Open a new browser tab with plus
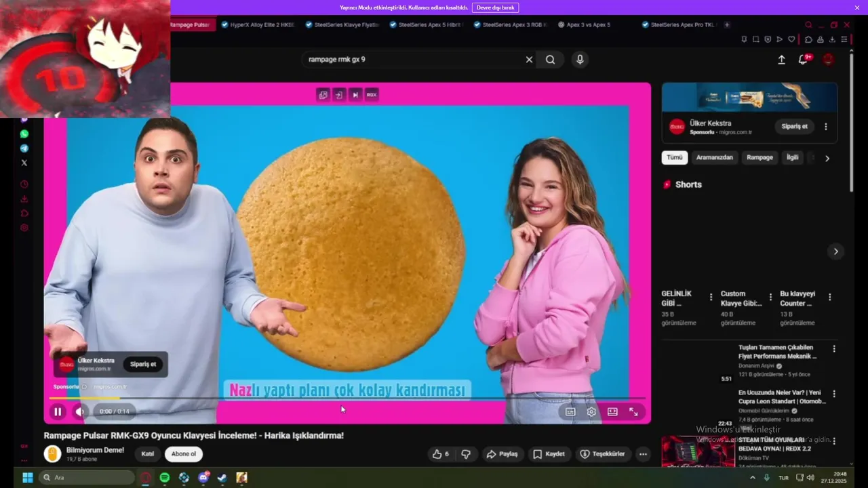The image size is (868, 488). [727, 24]
